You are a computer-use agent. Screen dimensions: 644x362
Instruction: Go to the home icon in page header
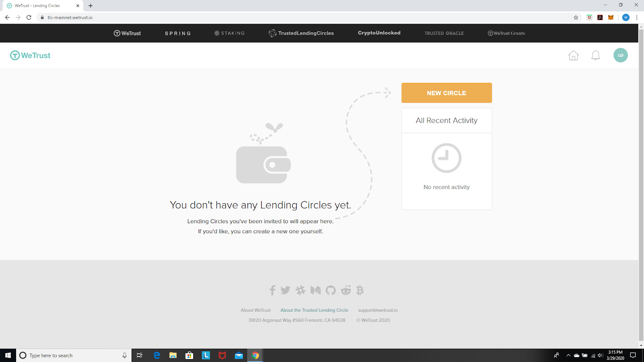point(574,56)
